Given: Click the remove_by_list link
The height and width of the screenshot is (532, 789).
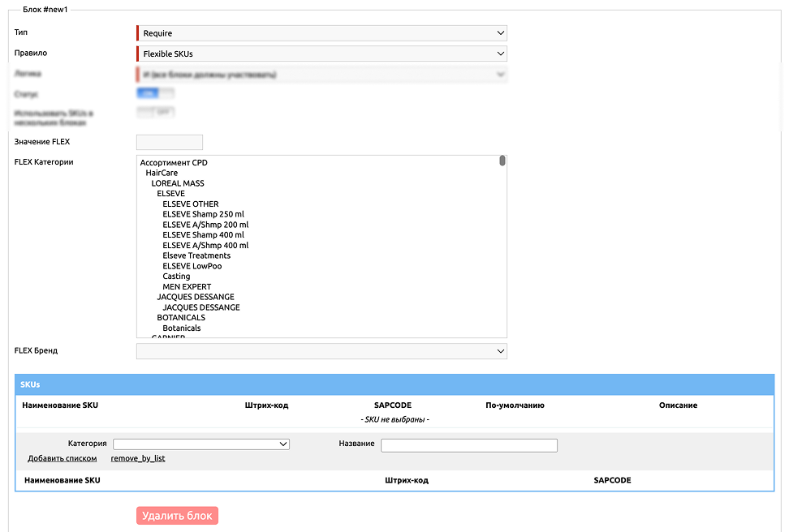Looking at the screenshot, I should (138, 458).
